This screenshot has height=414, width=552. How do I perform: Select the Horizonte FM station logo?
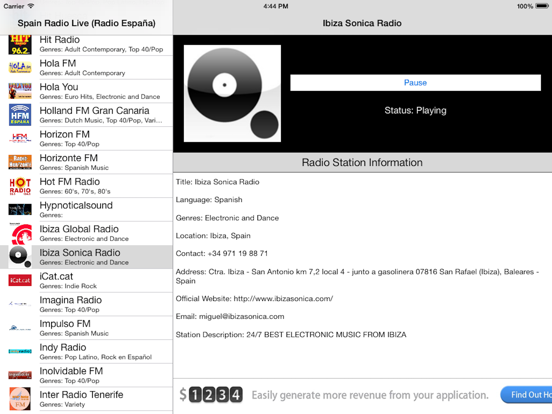(20, 162)
